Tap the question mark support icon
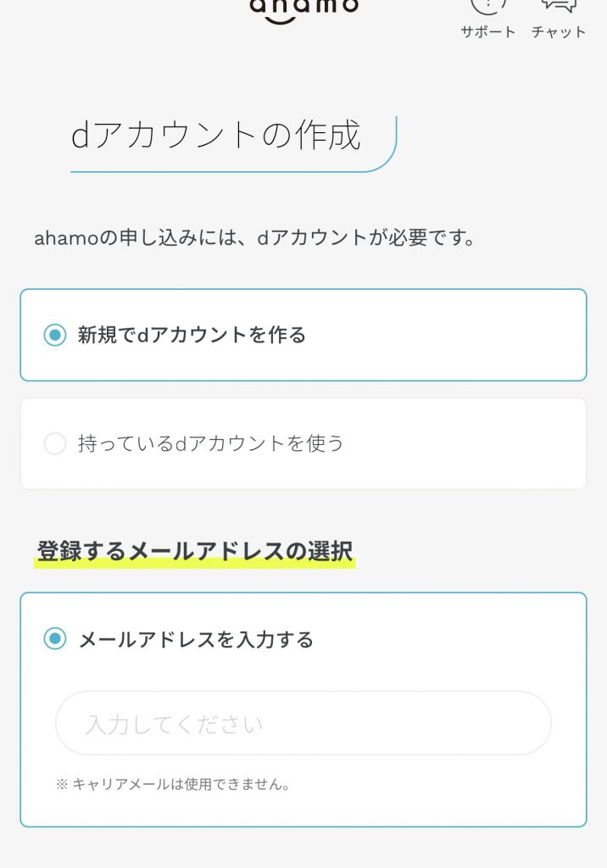607x868 pixels. (486, 8)
